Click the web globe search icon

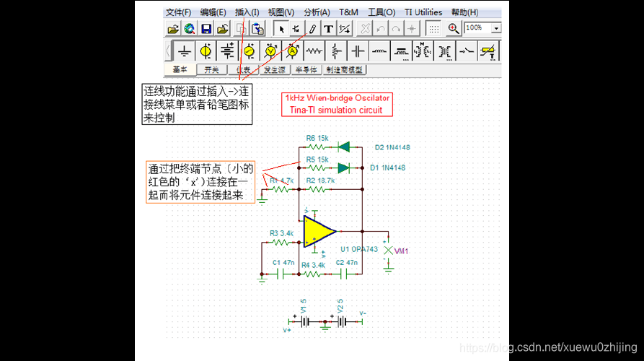tap(190, 29)
